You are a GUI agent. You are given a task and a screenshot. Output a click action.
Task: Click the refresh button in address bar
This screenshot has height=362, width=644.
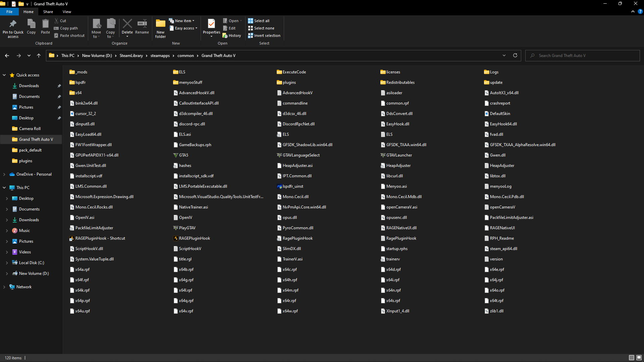pos(515,56)
